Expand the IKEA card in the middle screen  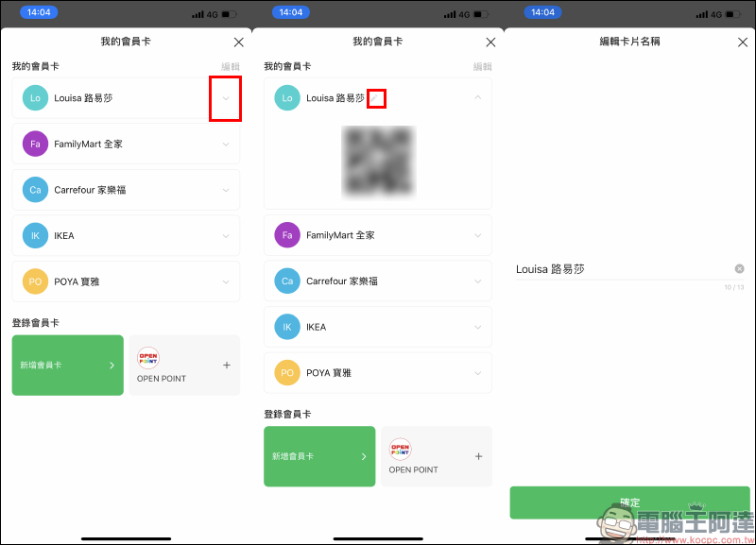point(477,327)
